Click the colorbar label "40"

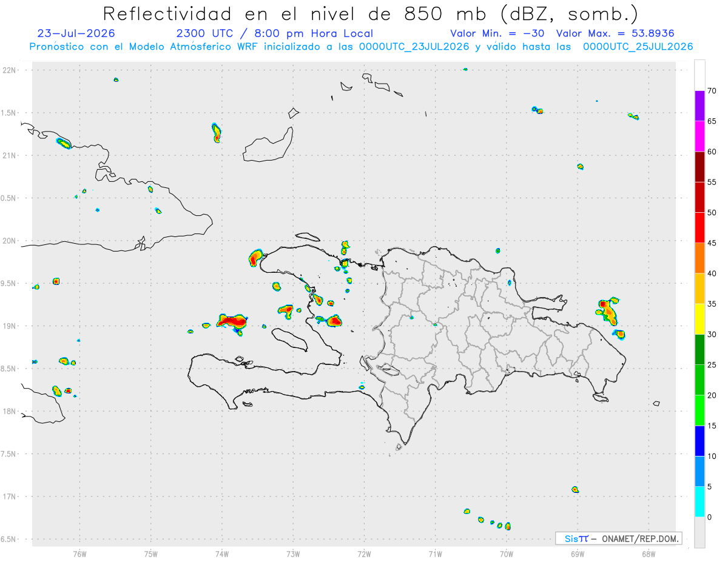[712, 273]
